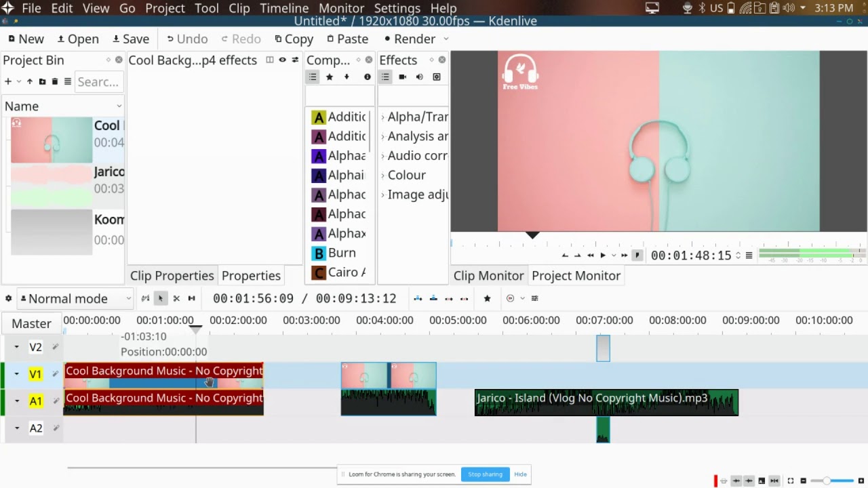Image resolution: width=868 pixels, height=488 pixels.
Task: Open Normal mode edit dropdown
Action: tap(75, 298)
